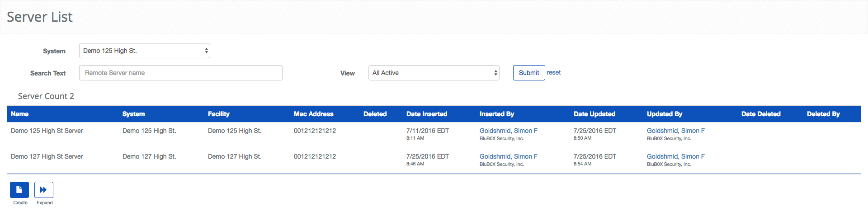Image resolution: width=868 pixels, height=212 pixels.
Task: Click the reset link
Action: tap(553, 72)
